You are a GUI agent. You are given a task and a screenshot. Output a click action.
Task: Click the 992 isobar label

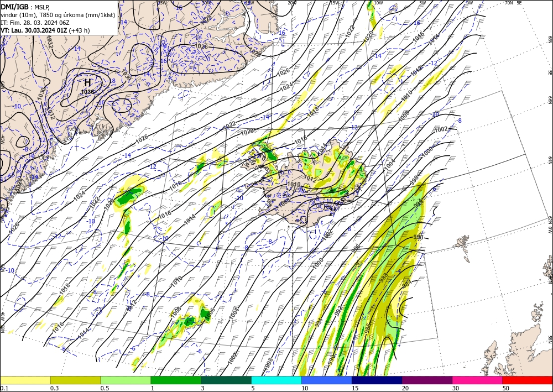tap(338, 311)
